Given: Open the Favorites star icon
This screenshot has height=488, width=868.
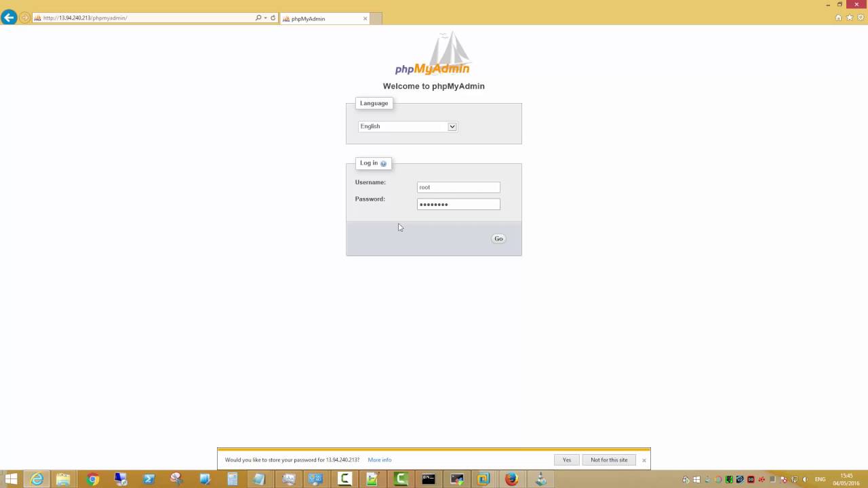Looking at the screenshot, I should (850, 18).
